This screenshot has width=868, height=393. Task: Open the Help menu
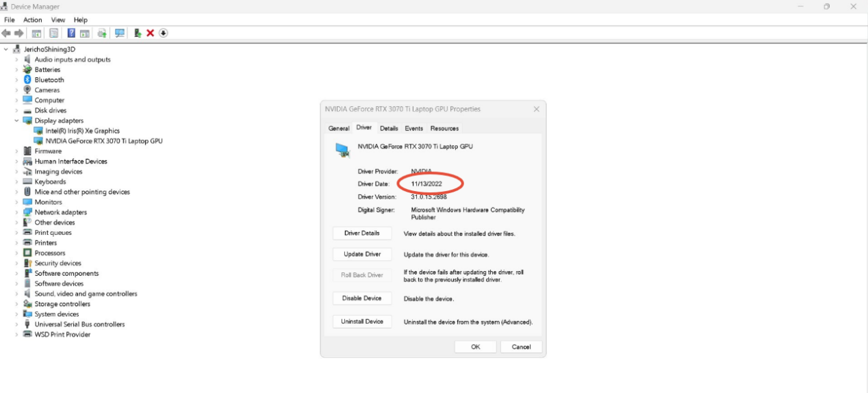[x=81, y=20]
